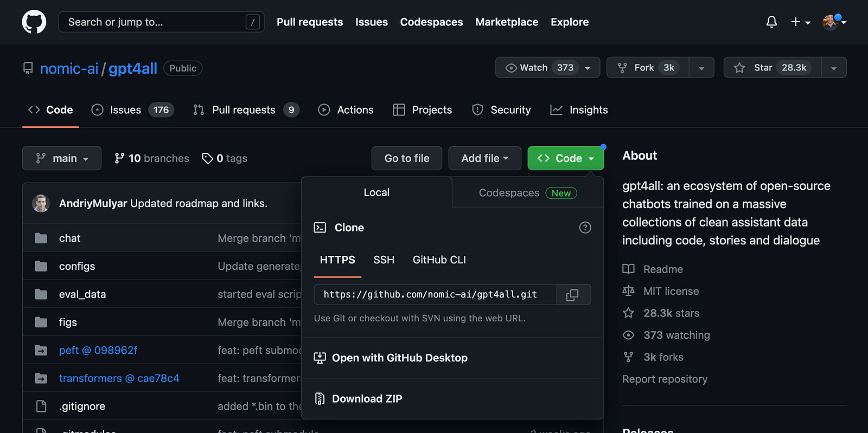Switch to the Actions tab
868x433 pixels.
[346, 110]
